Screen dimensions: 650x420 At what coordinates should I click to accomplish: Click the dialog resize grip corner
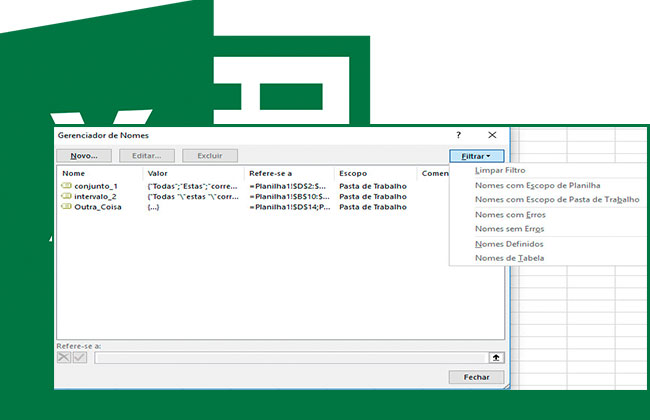point(507,386)
